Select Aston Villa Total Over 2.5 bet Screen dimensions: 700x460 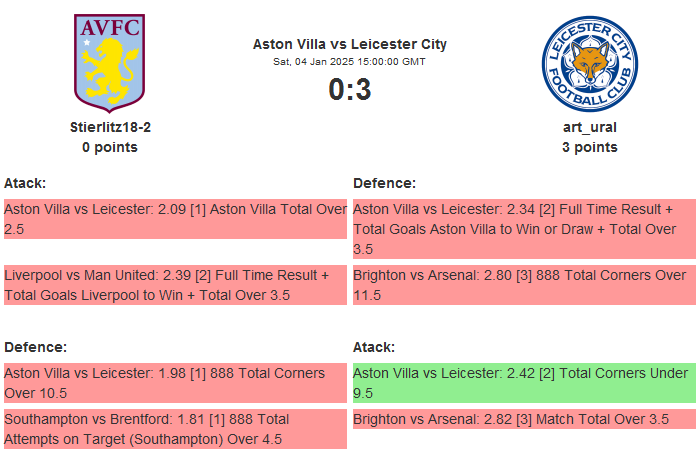pyautogui.click(x=175, y=219)
